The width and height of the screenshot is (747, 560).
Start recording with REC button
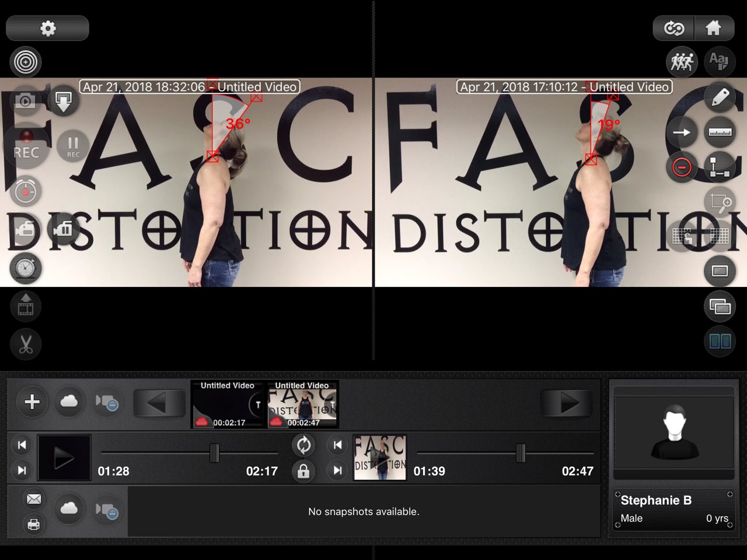pyautogui.click(x=26, y=145)
